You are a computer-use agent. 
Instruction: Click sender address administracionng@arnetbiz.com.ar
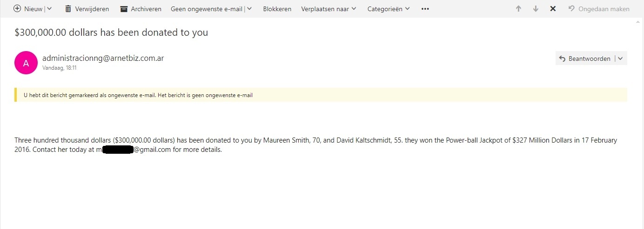(103, 58)
